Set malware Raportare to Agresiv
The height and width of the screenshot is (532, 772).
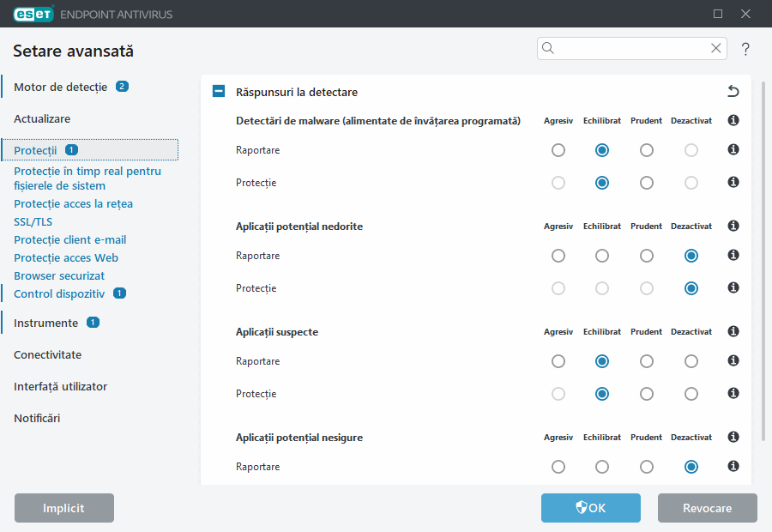558,150
